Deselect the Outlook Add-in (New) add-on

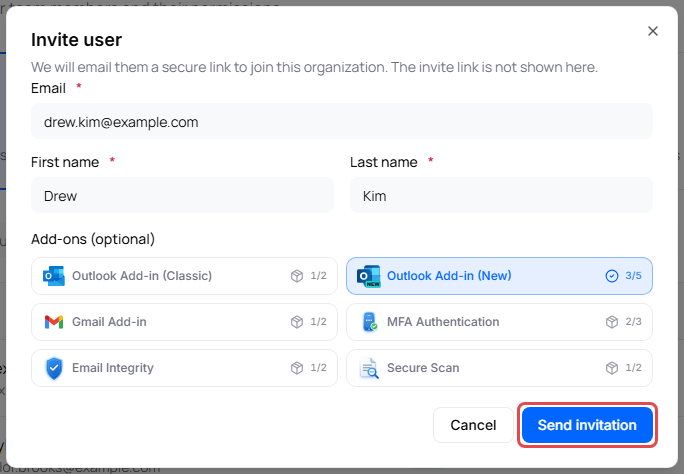(x=499, y=276)
